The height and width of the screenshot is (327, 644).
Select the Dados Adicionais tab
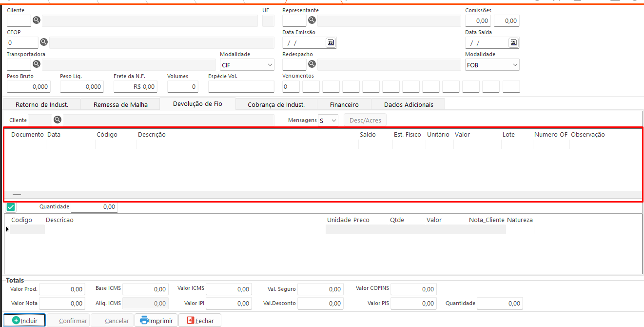click(x=408, y=104)
